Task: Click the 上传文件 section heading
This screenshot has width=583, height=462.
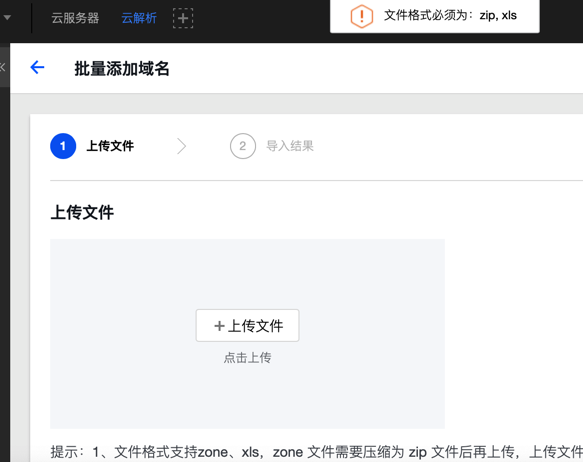Action: (82, 213)
